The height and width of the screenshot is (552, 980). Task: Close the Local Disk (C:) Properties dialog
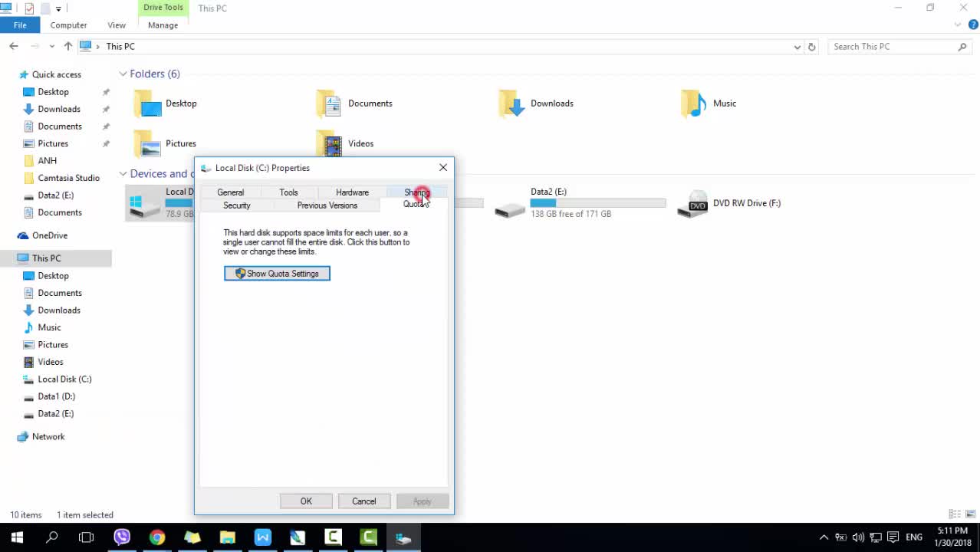[443, 168]
